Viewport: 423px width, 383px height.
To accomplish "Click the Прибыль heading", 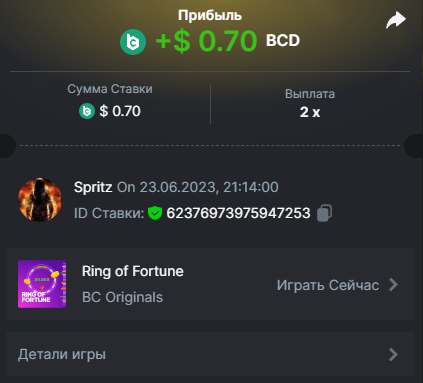I will (210, 16).
